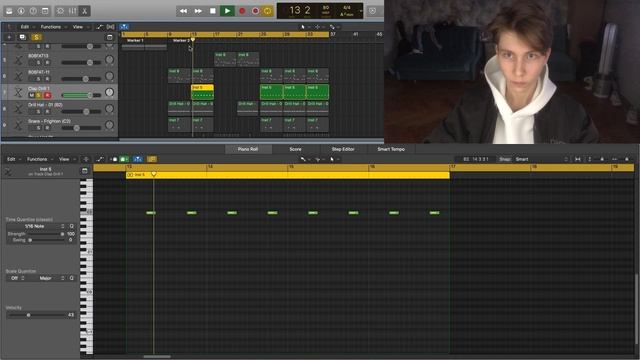This screenshot has width=640, height=360.
Task: Rewind the playhead
Action: coord(183,11)
